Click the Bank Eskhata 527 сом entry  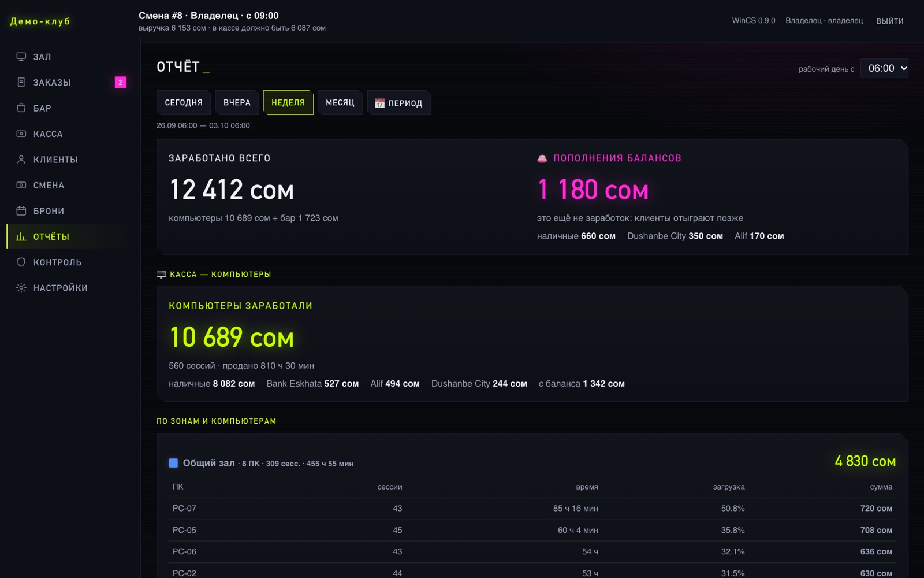point(312,384)
